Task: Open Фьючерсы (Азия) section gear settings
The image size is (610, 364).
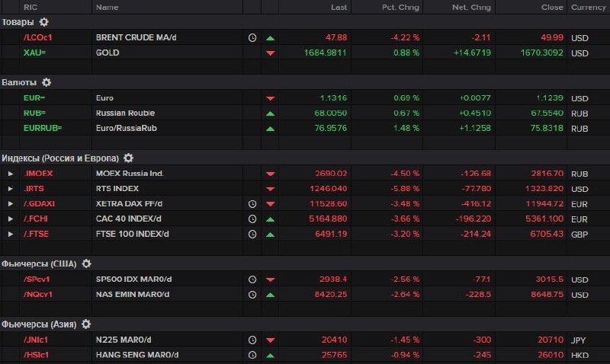Action: click(x=86, y=324)
